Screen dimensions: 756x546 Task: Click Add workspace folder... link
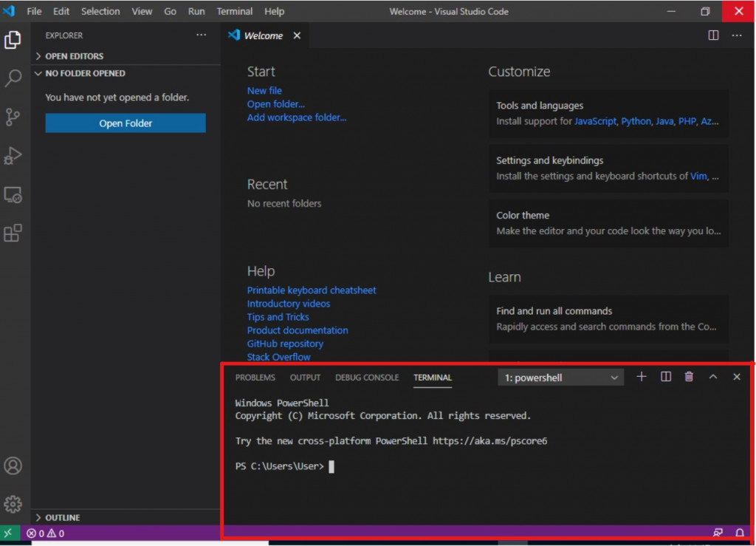coord(297,117)
